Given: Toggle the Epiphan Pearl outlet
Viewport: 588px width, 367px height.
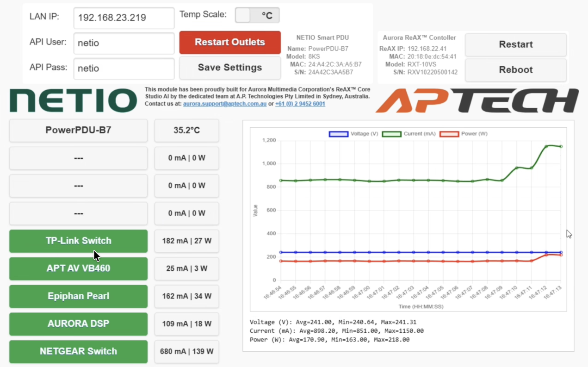Looking at the screenshot, I should tap(78, 296).
